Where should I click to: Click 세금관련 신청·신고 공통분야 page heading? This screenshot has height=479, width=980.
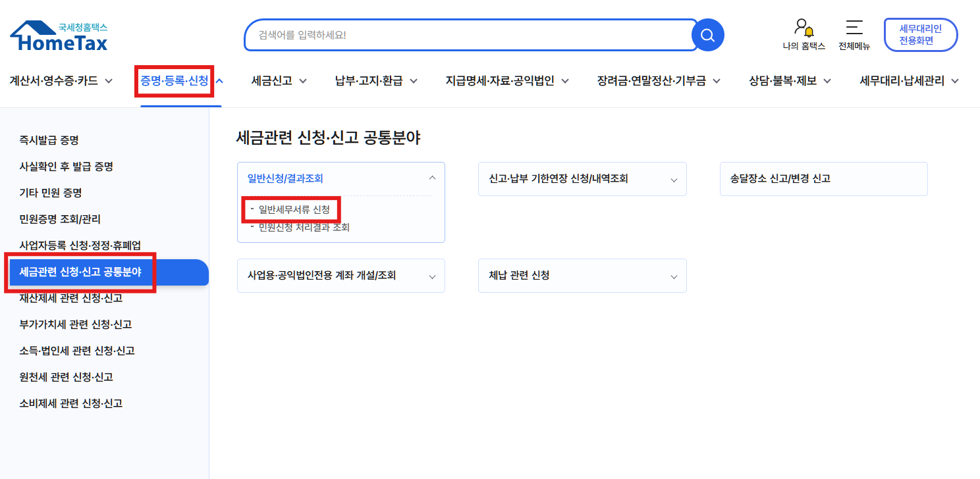(328, 138)
